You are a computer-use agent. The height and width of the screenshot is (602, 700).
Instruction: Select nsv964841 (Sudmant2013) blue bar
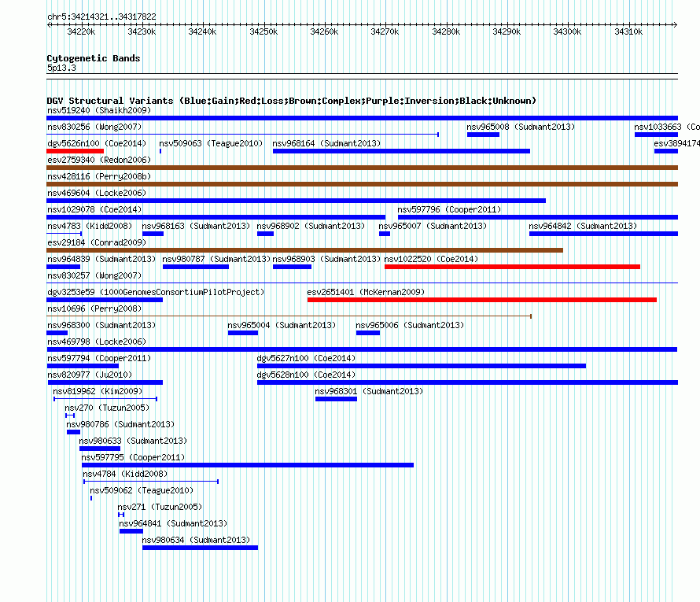pos(131,531)
